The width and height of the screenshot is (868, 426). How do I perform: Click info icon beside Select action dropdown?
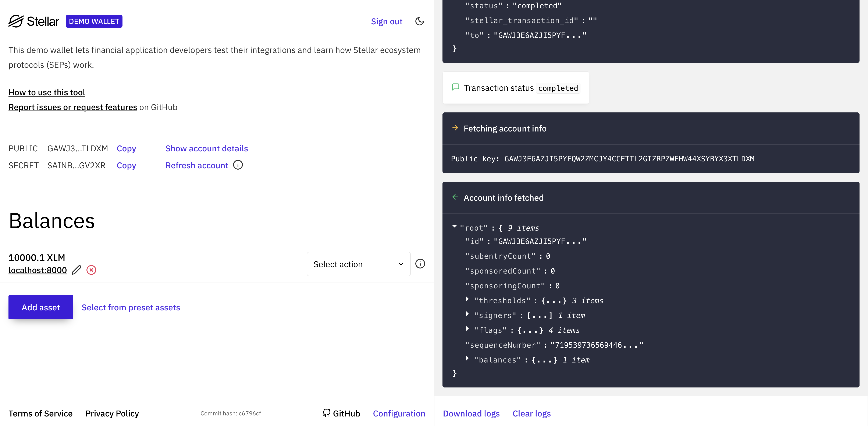pos(420,264)
